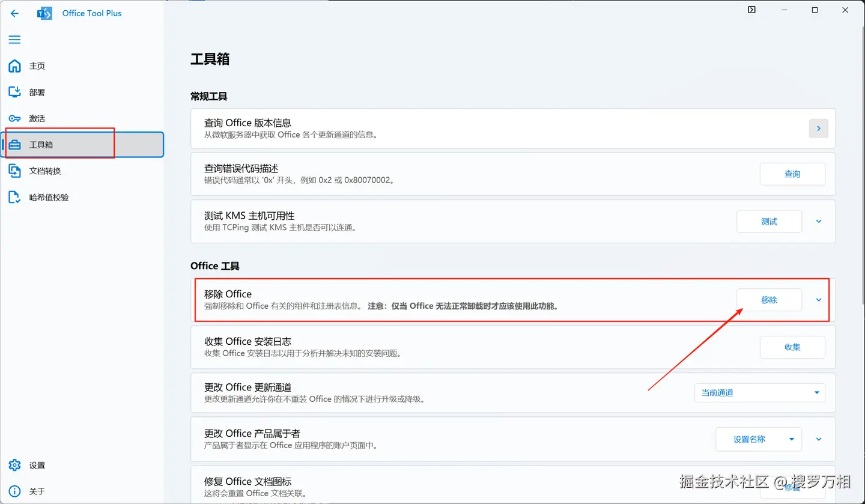Open 查询 Office 版本信息 with chevron button
The height and width of the screenshot is (504, 865).
tap(819, 129)
